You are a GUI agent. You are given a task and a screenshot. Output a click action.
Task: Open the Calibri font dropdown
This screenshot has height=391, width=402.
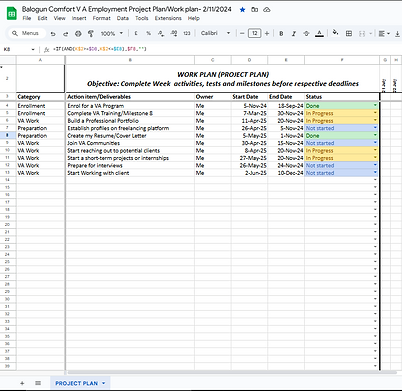tap(215, 33)
